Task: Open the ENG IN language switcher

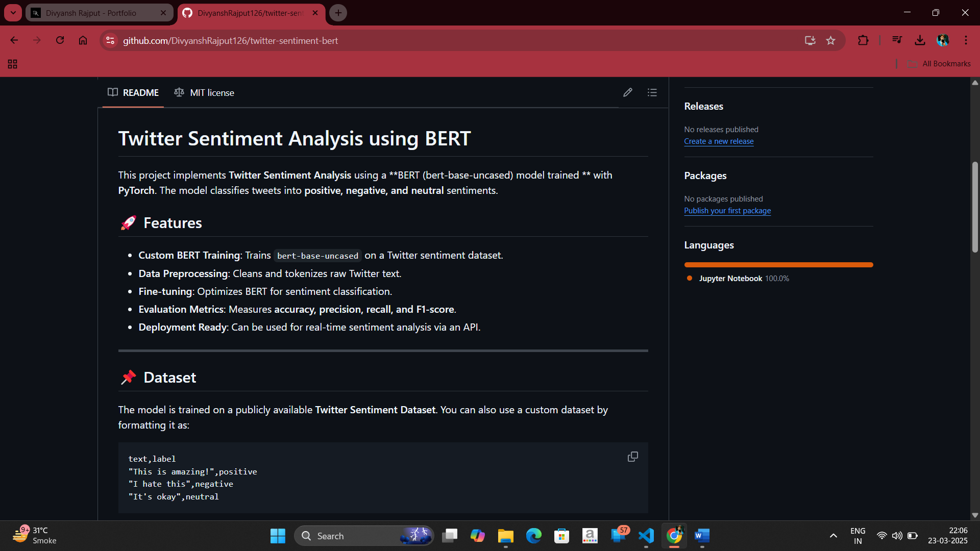Action: click(858, 536)
